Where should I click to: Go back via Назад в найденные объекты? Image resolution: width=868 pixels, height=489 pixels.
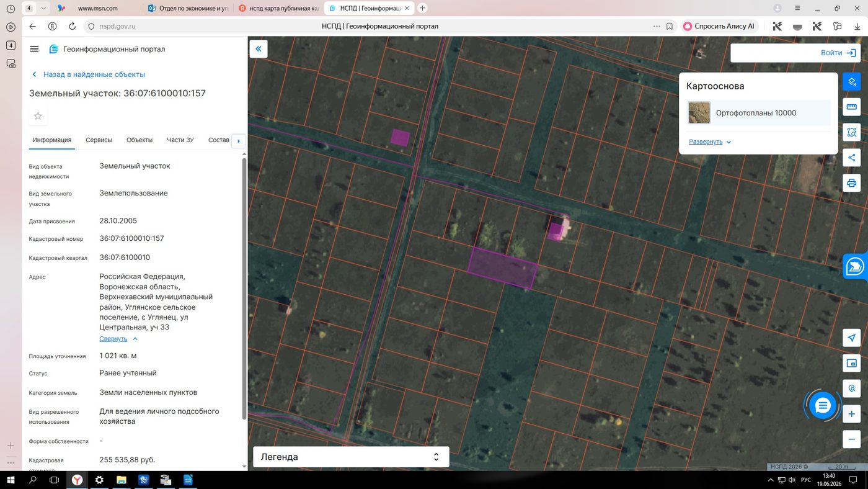click(x=89, y=74)
